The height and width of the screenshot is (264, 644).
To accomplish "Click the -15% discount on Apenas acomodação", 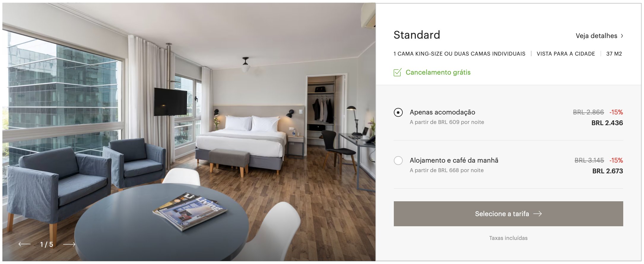I will (x=616, y=112).
